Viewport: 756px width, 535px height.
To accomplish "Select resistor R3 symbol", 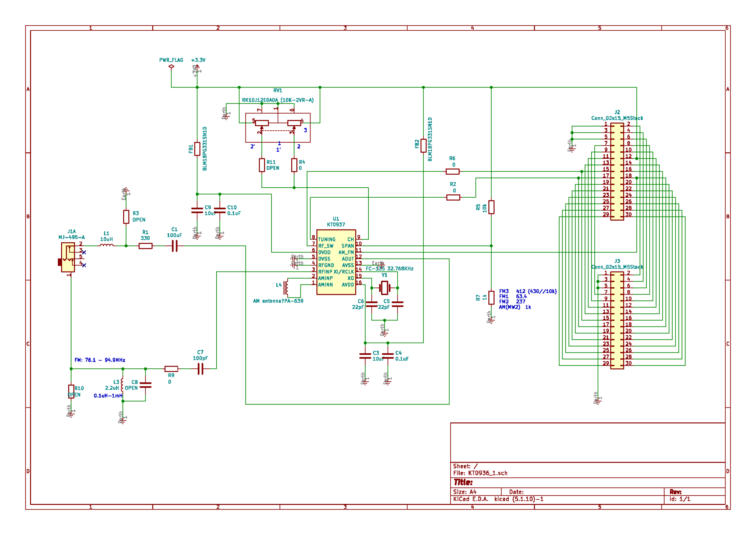I will [126, 217].
